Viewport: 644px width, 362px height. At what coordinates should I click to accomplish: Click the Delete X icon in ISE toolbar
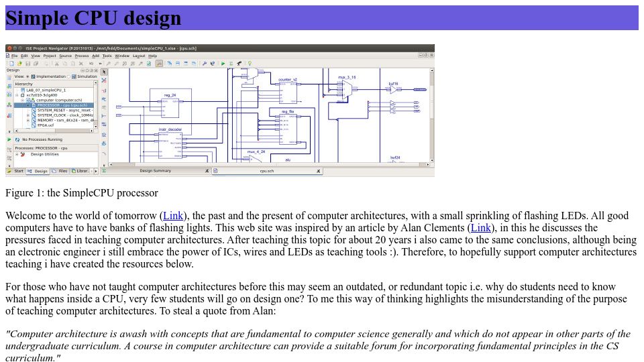81,64
